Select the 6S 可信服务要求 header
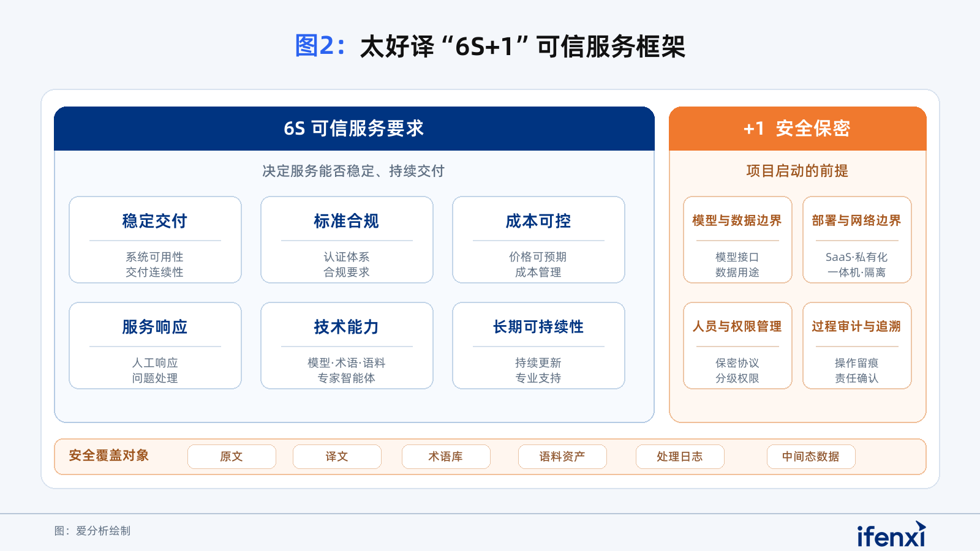This screenshot has width=980, height=551. [354, 129]
